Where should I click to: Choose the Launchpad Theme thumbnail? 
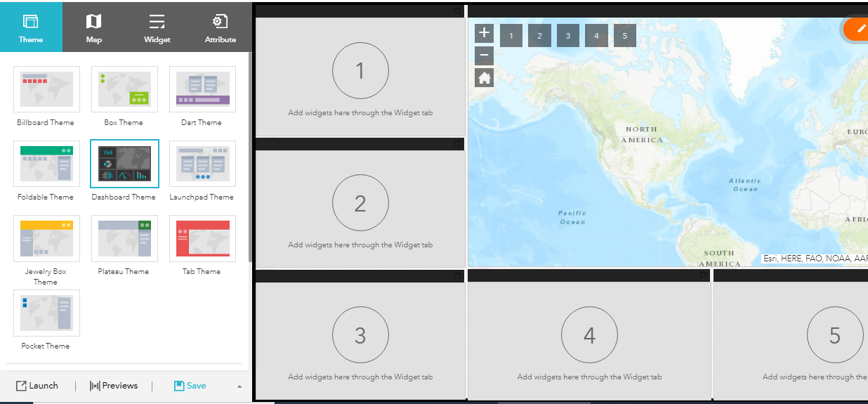[x=202, y=164]
